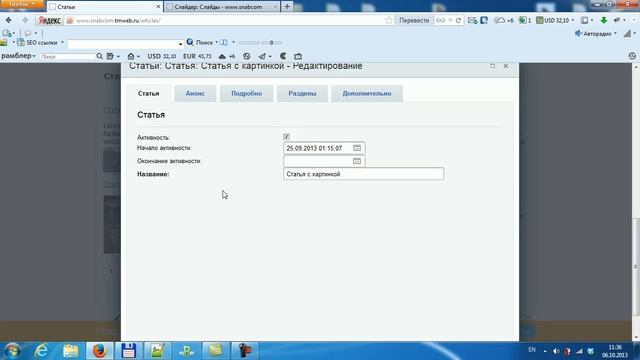Open the Разделы tab
The width and height of the screenshot is (640, 360).
pos(302,93)
